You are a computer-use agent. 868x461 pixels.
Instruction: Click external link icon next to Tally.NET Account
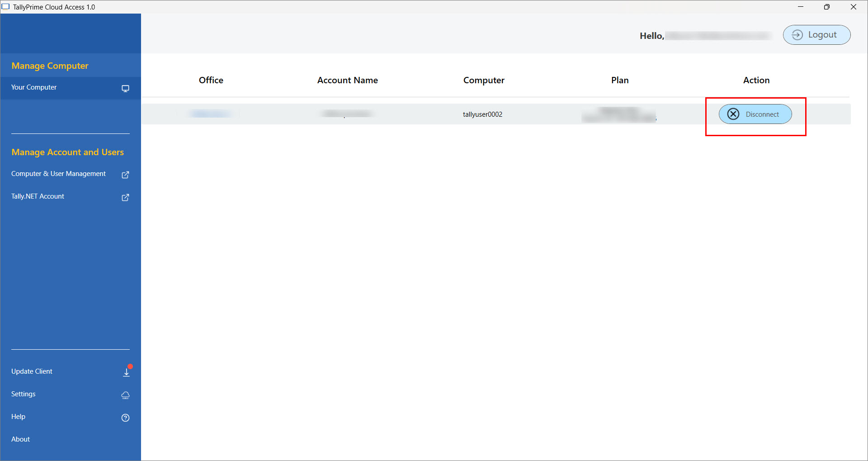[x=125, y=197]
